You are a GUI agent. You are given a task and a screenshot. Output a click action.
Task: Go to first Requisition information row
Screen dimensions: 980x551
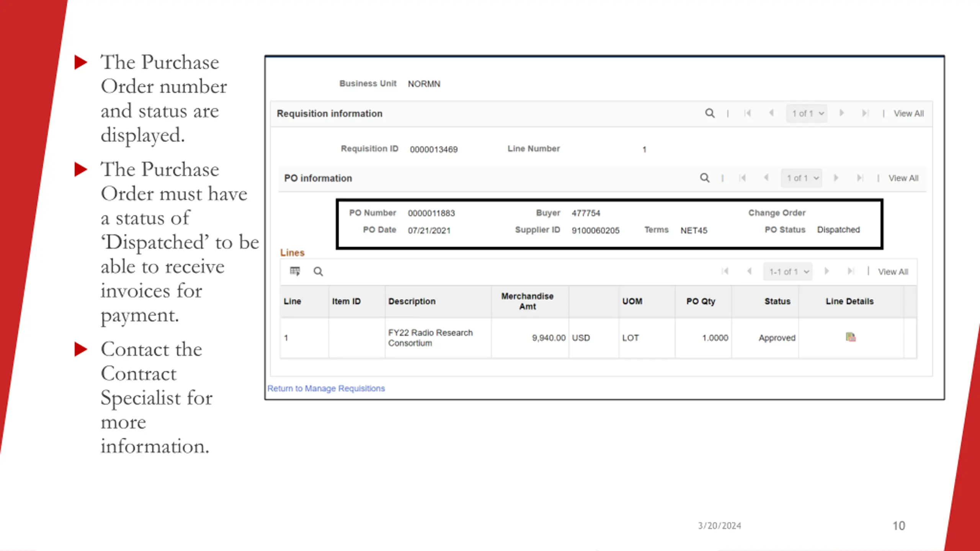tap(747, 113)
